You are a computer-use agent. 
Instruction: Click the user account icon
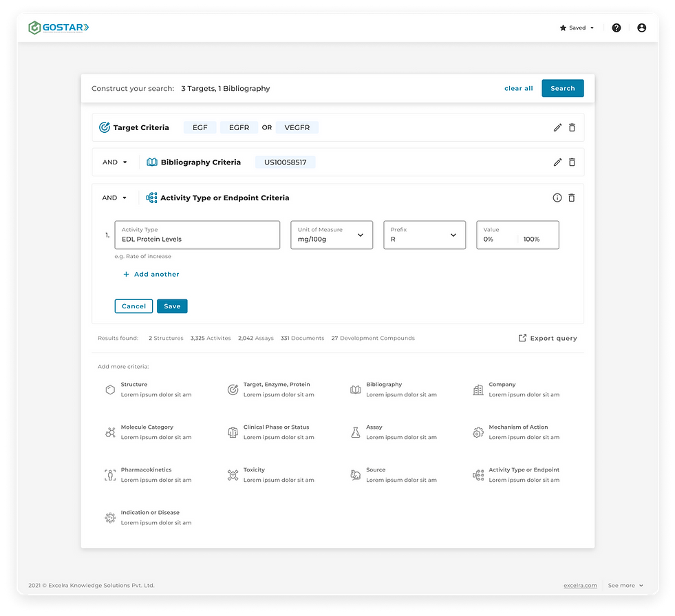tap(642, 28)
